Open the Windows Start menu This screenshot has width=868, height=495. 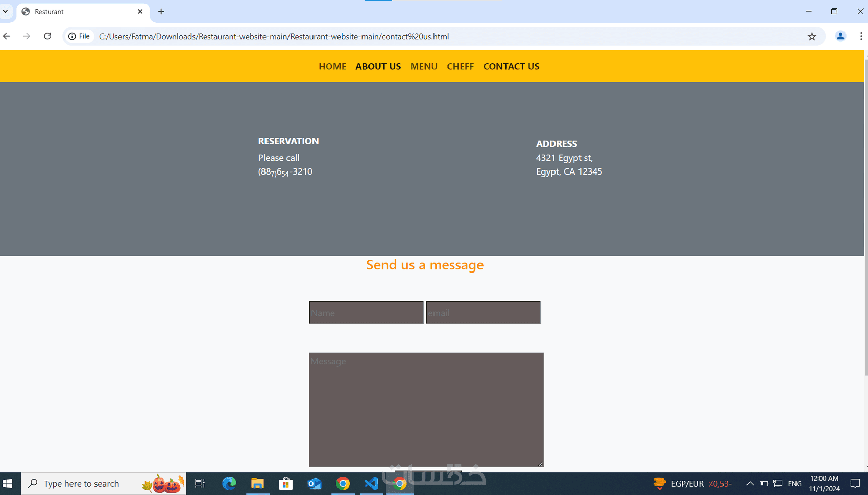pyautogui.click(x=8, y=484)
